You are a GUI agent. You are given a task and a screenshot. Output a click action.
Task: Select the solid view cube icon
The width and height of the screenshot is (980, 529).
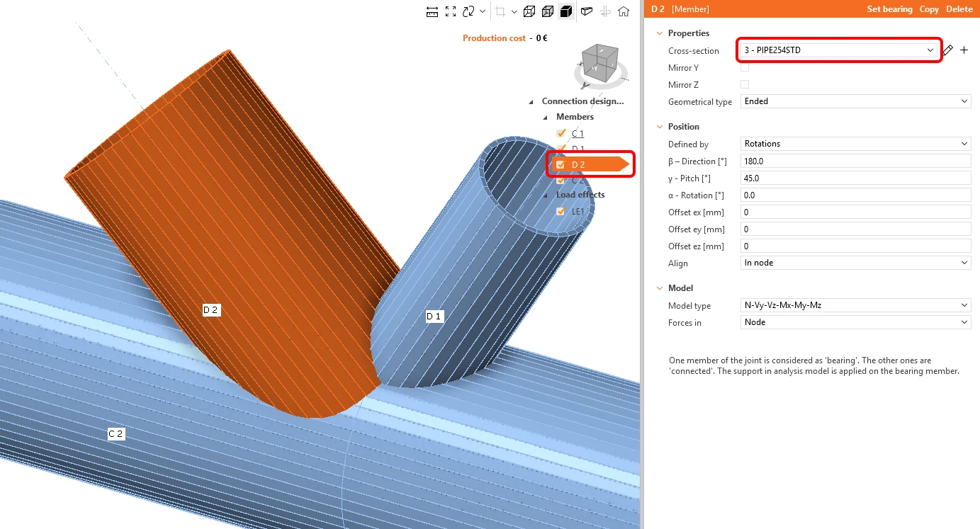(566, 11)
